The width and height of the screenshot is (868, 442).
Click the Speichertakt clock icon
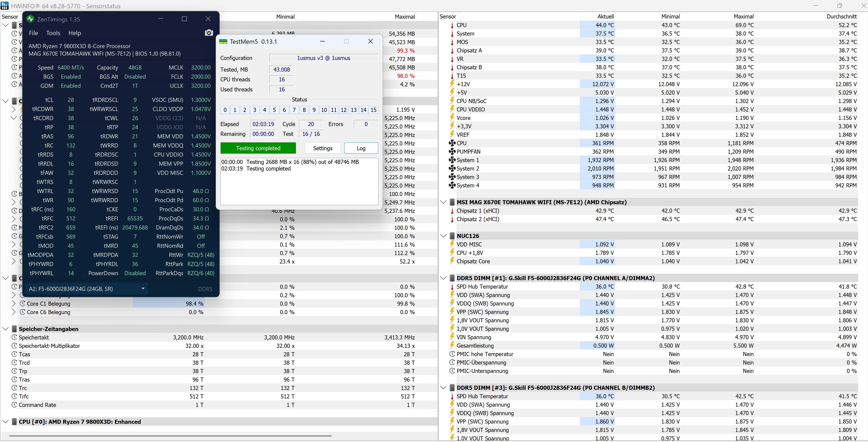coord(14,337)
